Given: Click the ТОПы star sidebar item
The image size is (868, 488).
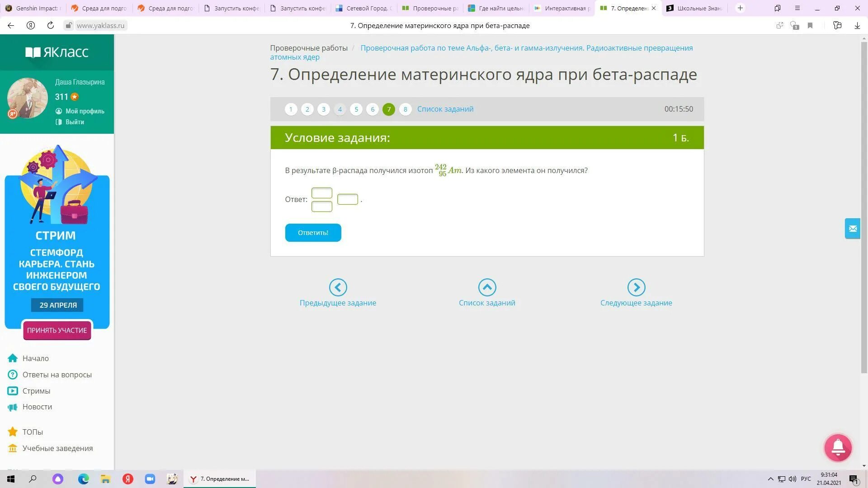Looking at the screenshot, I should point(33,432).
